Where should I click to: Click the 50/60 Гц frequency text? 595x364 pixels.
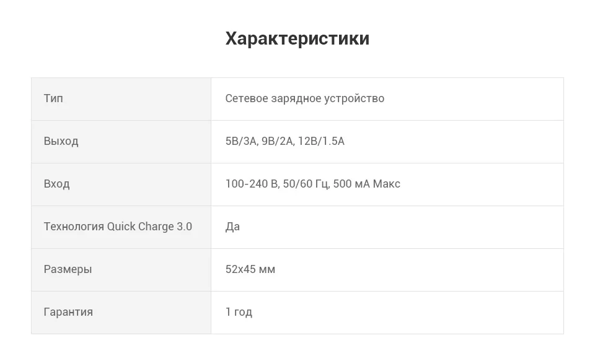(x=306, y=184)
